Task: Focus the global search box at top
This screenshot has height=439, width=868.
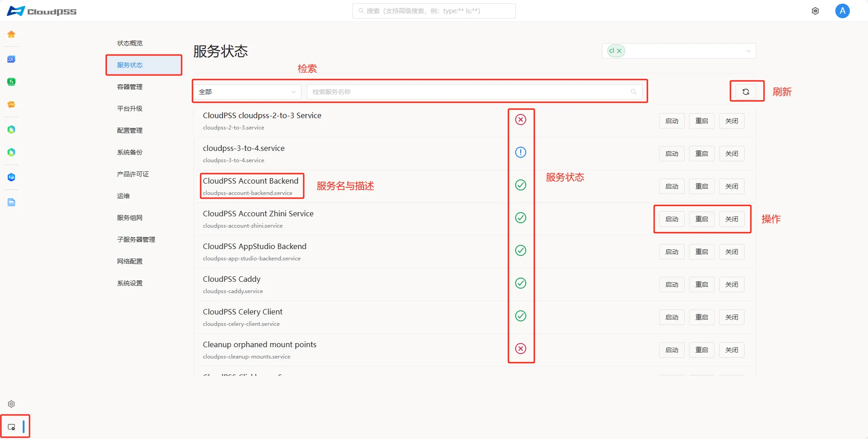Action: pos(434,11)
